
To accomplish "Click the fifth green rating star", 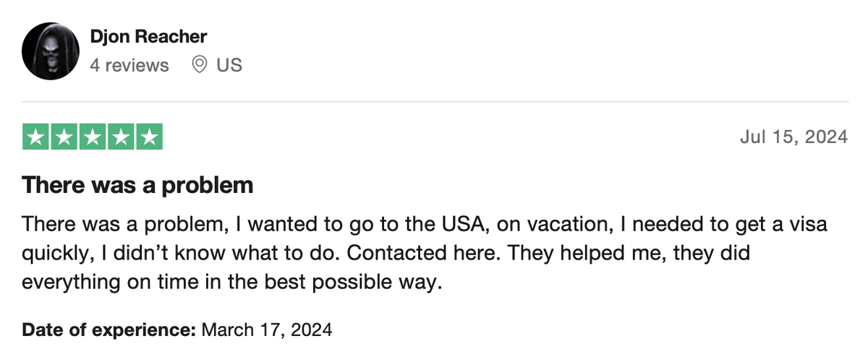I will pyautogui.click(x=148, y=137).
